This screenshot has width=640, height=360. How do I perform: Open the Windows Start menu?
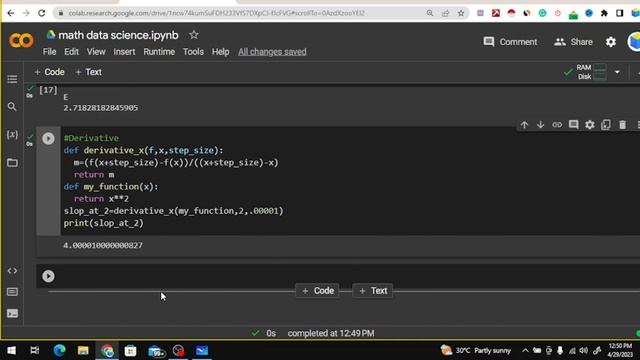click(x=11, y=351)
